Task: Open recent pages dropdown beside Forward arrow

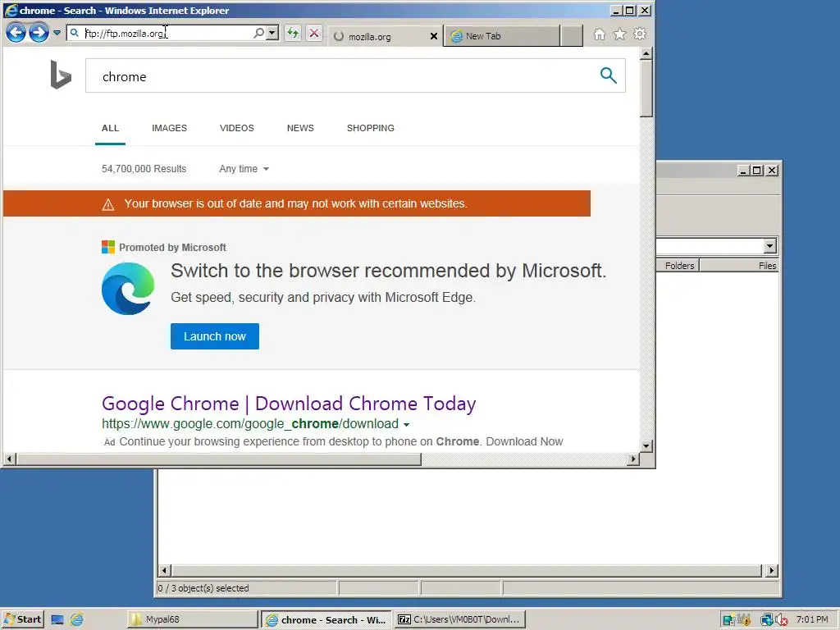Action: [x=57, y=33]
